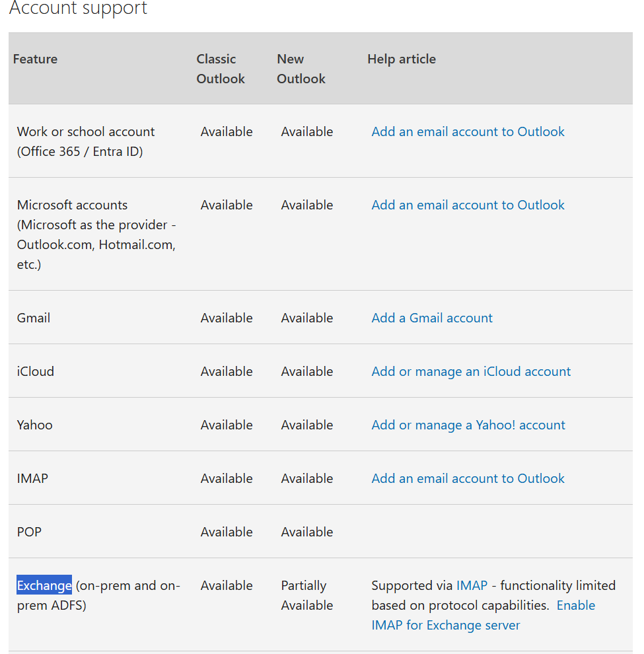Follow the IMAP link in Exchange help text
This screenshot has width=644, height=654.
472,585
